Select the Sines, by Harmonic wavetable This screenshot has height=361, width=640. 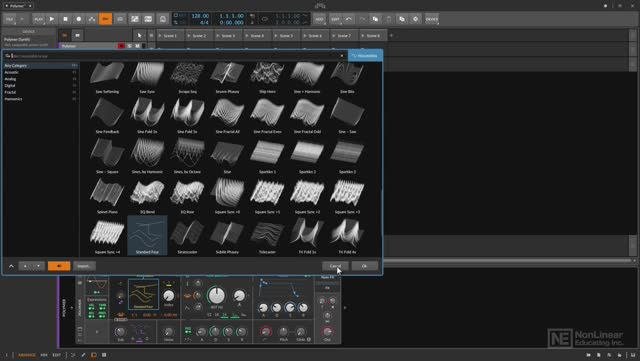pyautogui.click(x=147, y=156)
